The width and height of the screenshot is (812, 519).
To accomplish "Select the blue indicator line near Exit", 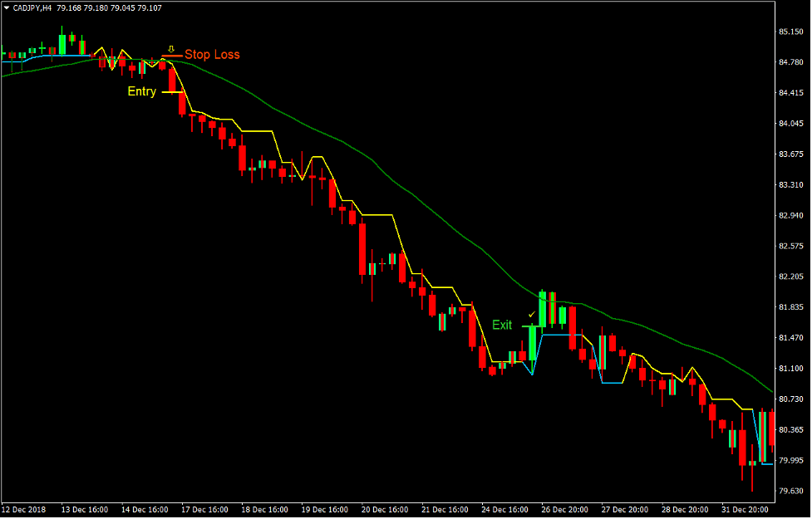I will pos(557,335).
